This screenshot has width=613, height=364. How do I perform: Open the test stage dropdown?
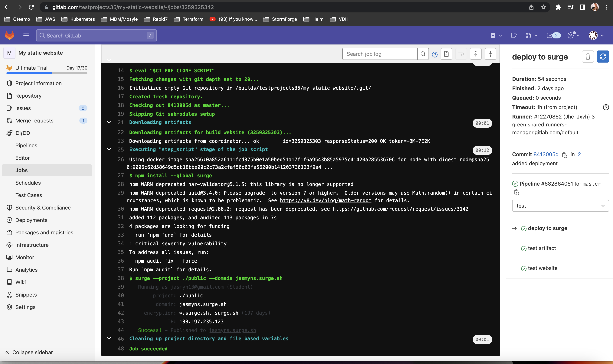(x=560, y=206)
